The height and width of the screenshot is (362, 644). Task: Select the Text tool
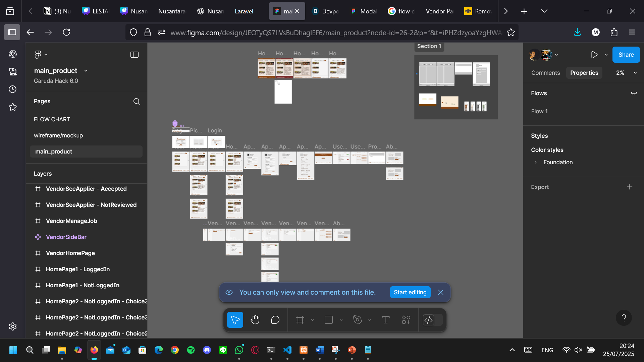pos(386,320)
